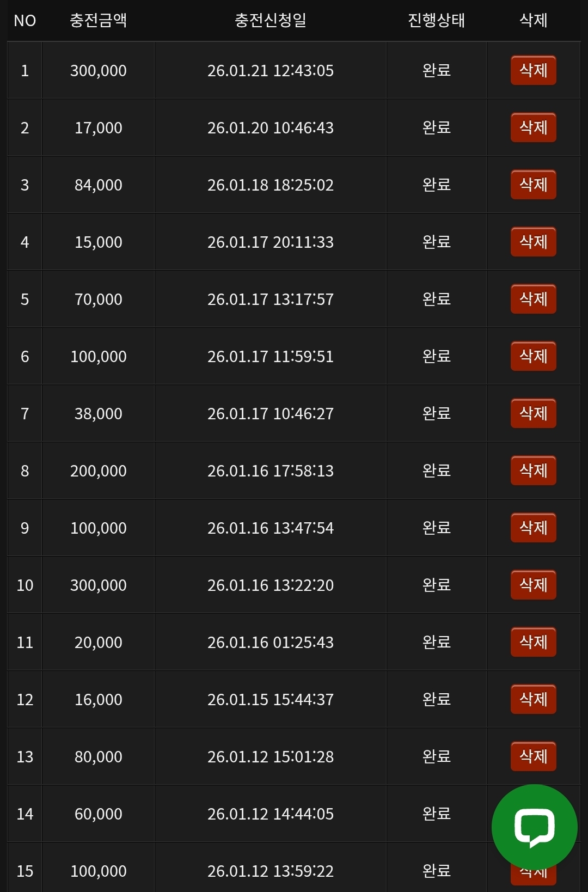Viewport: 588px width, 892px height.
Task: Delete the 38,000 charge record
Action: click(533, 413)
